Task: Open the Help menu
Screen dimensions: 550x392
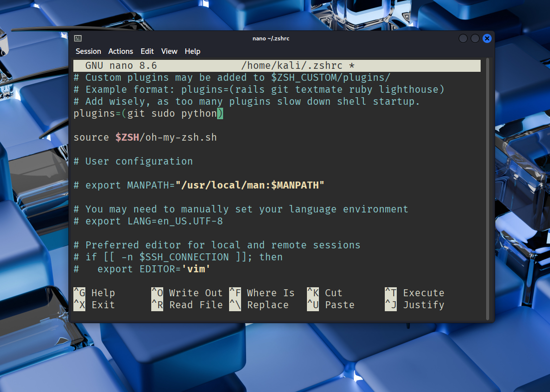Action: [193, 51]
